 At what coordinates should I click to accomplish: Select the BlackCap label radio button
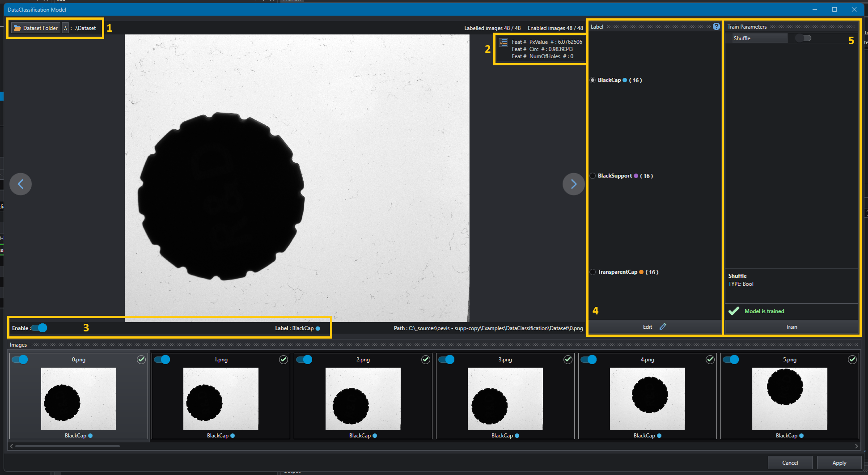pyautogui.click(x=593, y=80)
